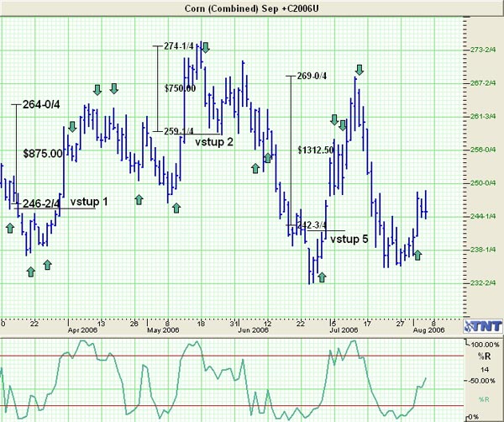This screenshot has height=422, width=504.
Task: Click the 242-3/4 entry price label
Action: (312, 224)
